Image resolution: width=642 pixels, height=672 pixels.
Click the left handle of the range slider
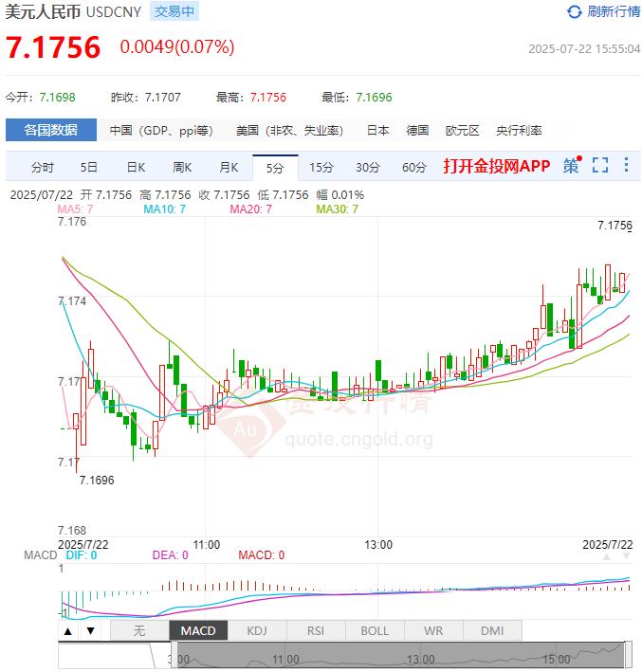coord(174,654)
